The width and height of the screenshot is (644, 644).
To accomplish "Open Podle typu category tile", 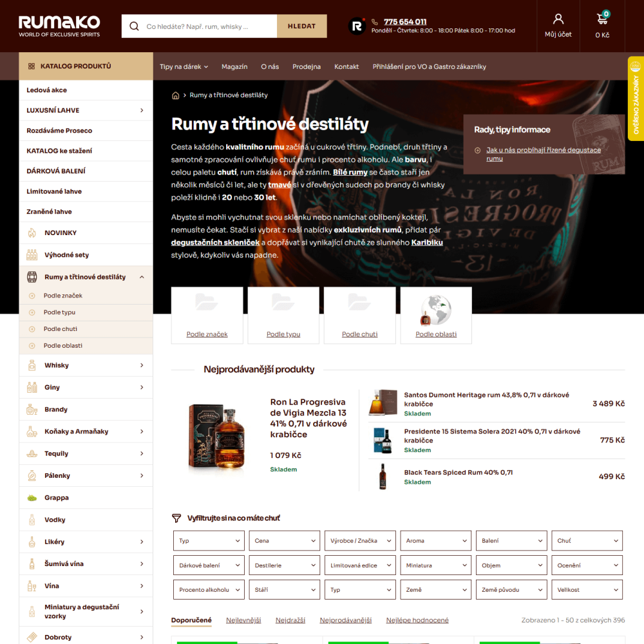I will coord(283,315).
